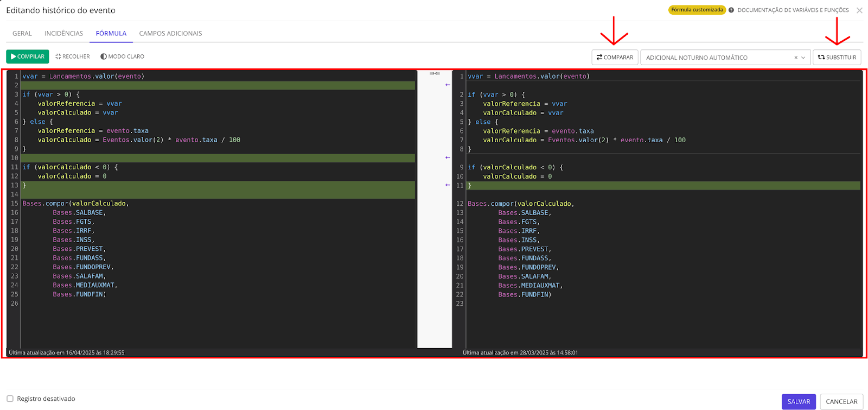Click 'Bases.SALBASE,' in the left editor

pyautogui.click(x=79, y=213)
